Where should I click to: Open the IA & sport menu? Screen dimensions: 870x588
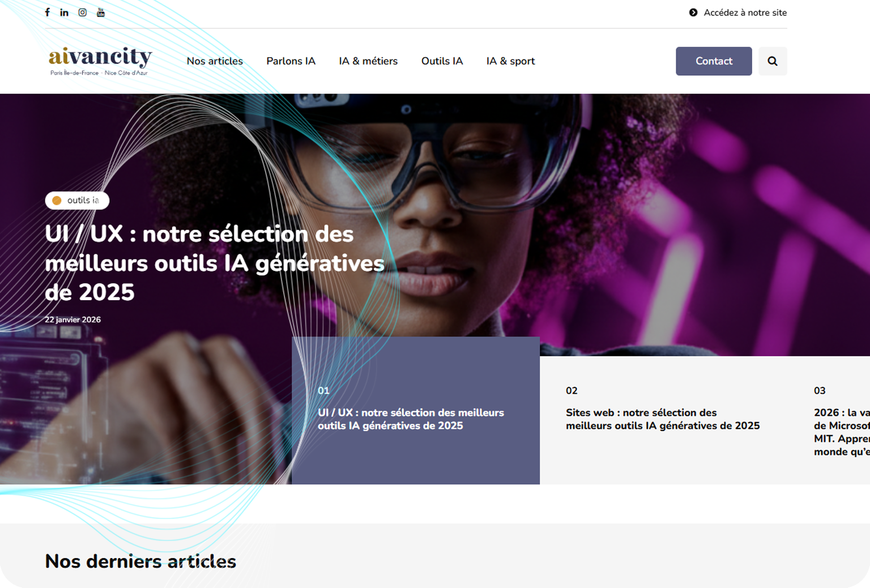click(510, 61)
